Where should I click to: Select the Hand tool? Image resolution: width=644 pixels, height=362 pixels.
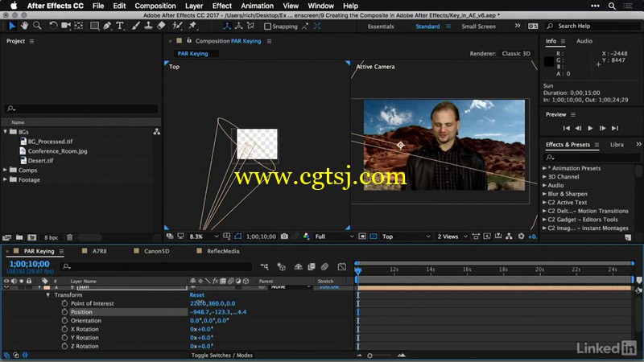pyautogui.click(x=25, y=26)
